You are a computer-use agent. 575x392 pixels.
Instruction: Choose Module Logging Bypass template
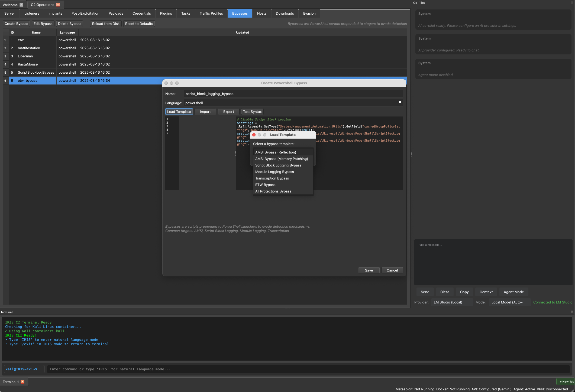click(x=283, y=172)
